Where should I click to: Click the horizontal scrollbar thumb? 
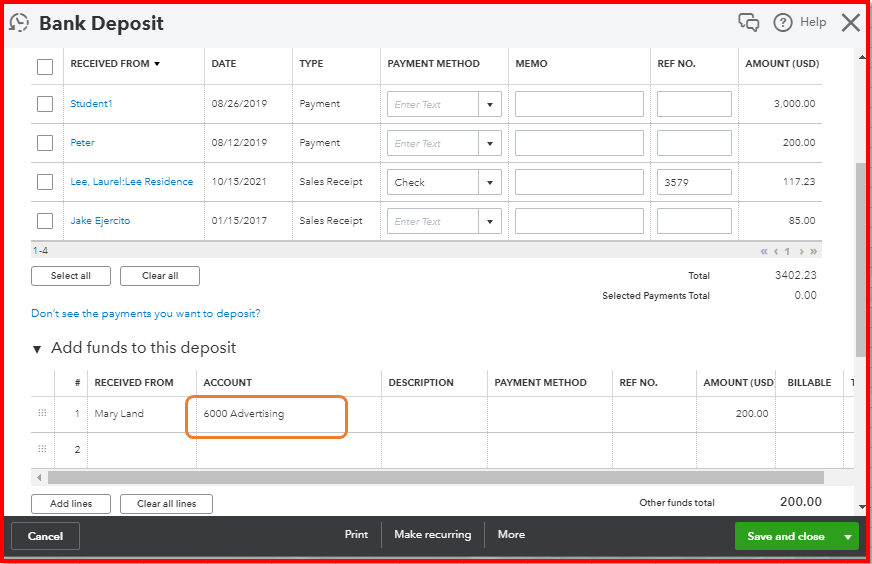(x=435, y=477)
